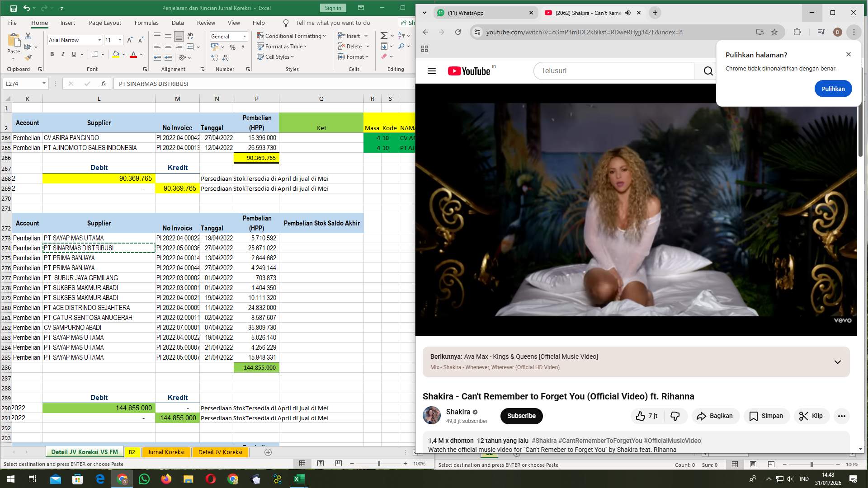Open the Formulas ribbon tab
Image resolution: width=868 pixels, height=488 pixels.
tap(146, 23)
